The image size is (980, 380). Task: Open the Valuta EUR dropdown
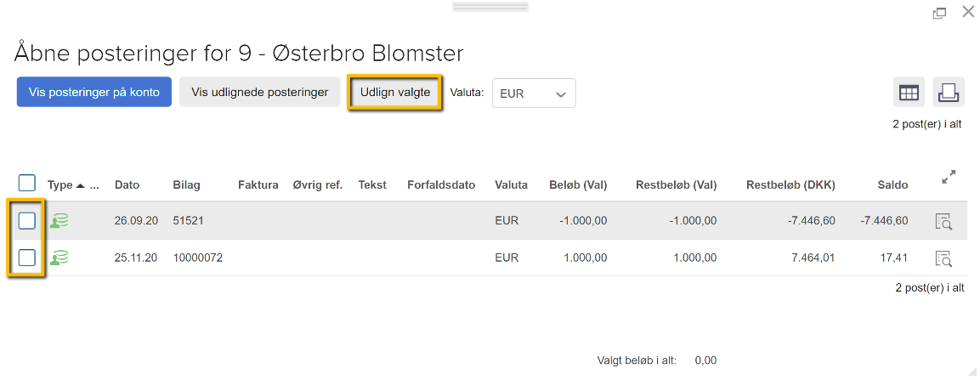534,94
